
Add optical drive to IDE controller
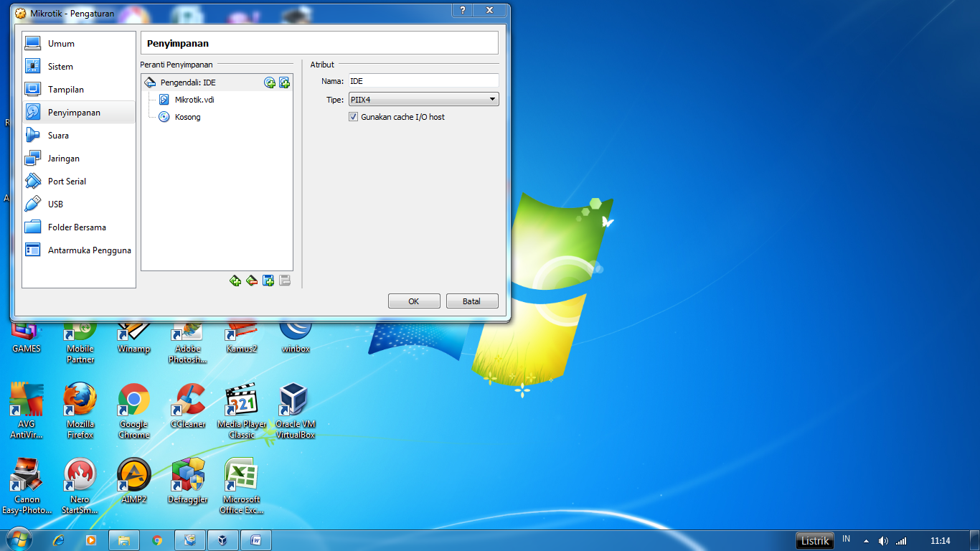point(270,83)
